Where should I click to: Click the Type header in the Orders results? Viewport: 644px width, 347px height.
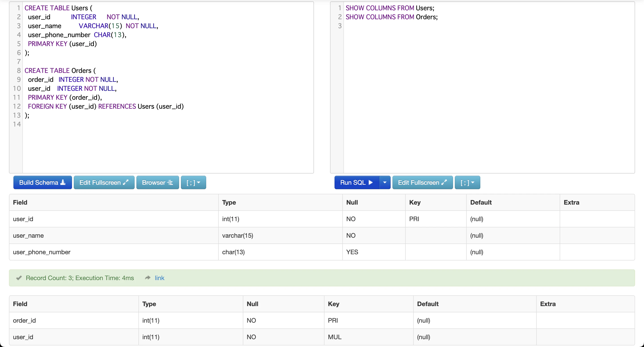149,304
